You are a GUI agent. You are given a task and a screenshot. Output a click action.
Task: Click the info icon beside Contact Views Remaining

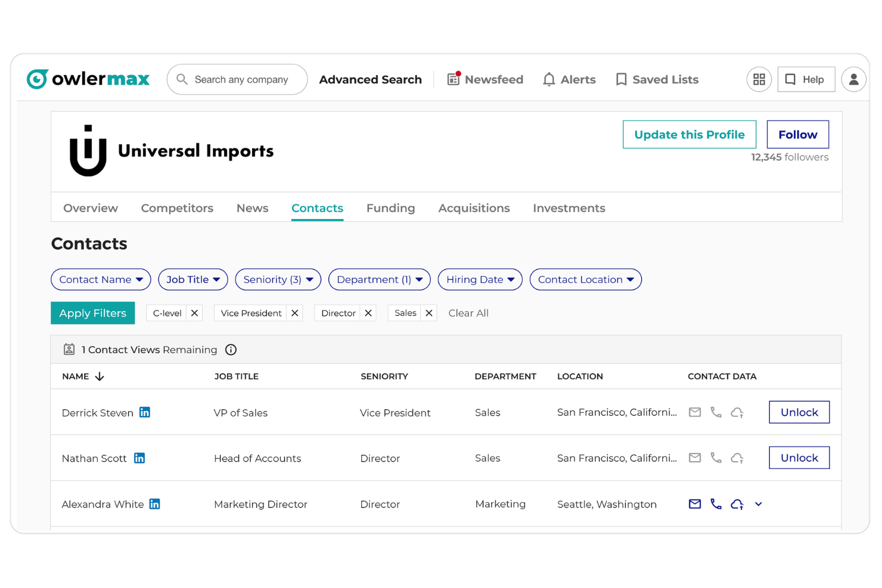tap(231, 350)
